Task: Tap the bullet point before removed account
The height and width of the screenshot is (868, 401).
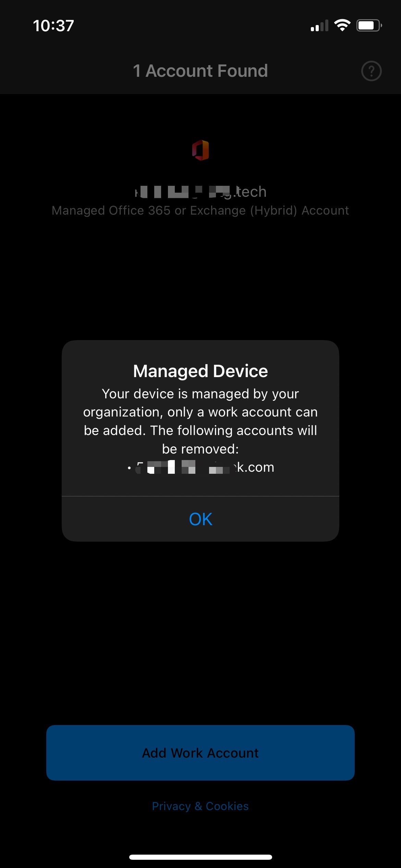Action: pyautogui.click(x=129, y=468)
